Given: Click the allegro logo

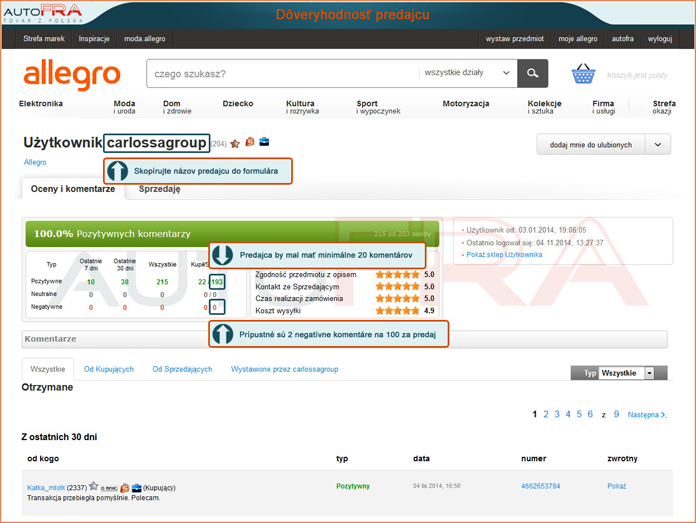Looking at the screenshot, I should (x=72, y=74).
